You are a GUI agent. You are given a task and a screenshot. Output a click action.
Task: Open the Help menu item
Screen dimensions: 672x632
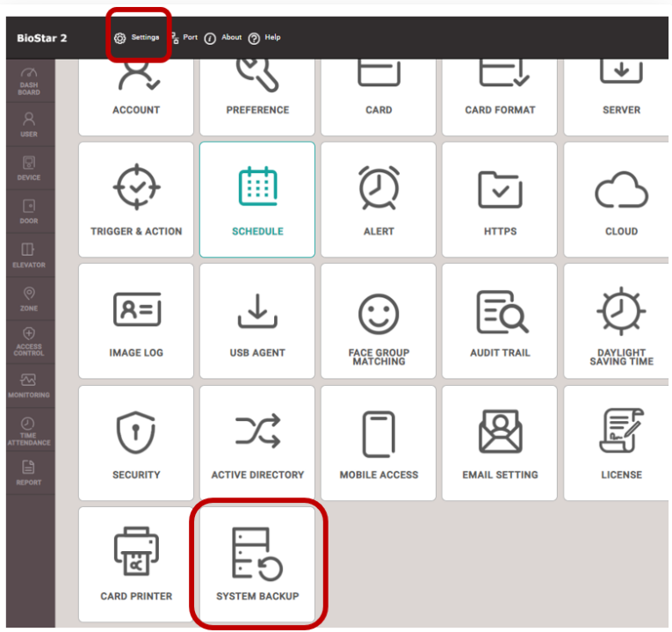click(x=264, y=38)
